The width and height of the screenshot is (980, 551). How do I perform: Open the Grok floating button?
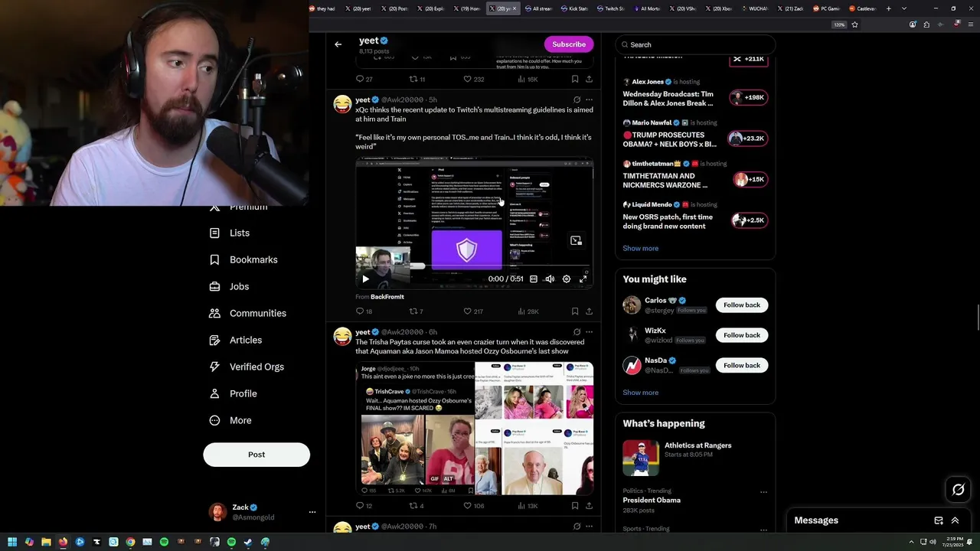958,490
